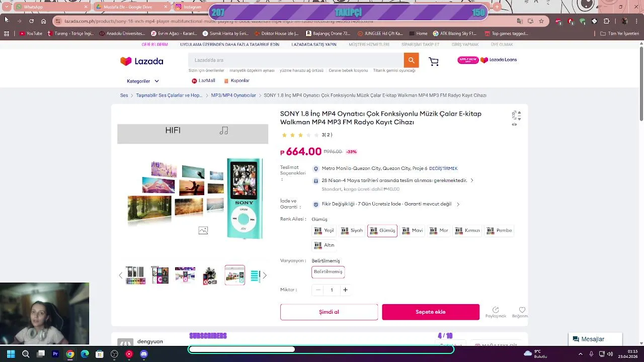Click the Şimdi al button
This screenshot has height=362, width=644.
pyautogui.click(x=329, y=312)
